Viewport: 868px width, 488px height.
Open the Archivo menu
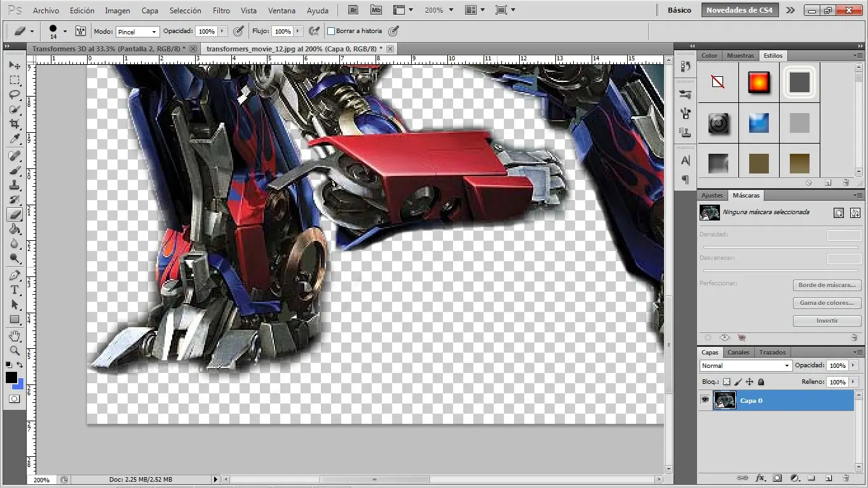(x=46, y=10)
